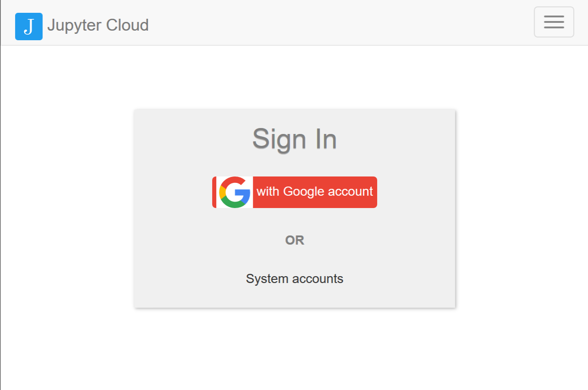This screenshot has height=390, width=588.
Task: Click the word "Cloud" in the header
Action: [x=127, y=25]
